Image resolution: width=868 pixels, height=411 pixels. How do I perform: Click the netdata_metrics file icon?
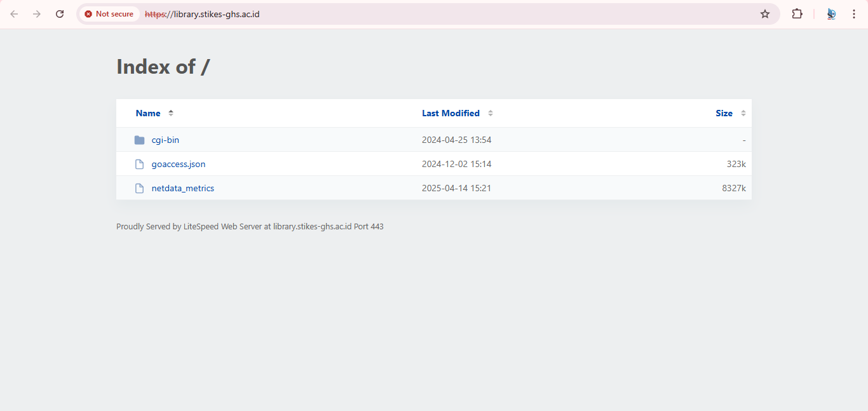(x=140, y=188)
